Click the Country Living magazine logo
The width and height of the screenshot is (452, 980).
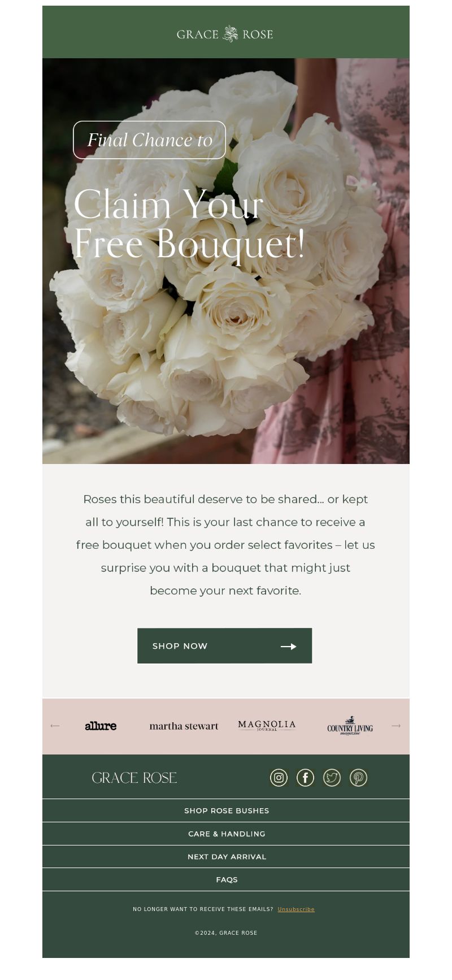[x=350, y=726]
